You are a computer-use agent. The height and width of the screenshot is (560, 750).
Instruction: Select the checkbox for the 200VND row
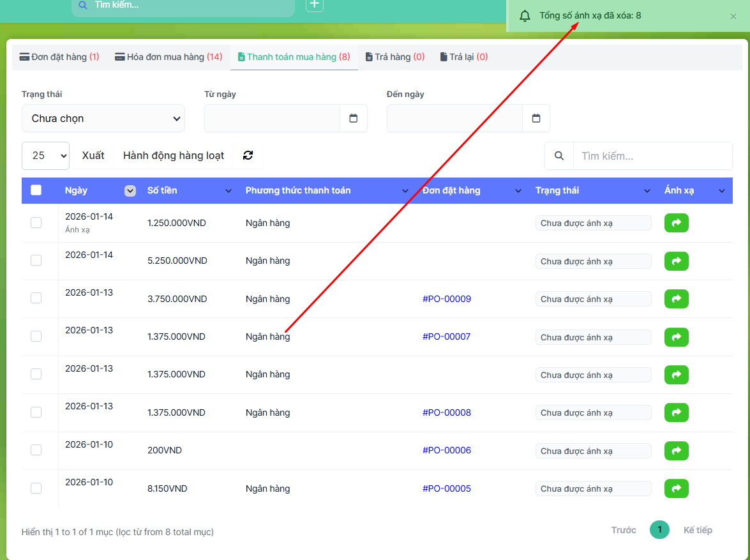pos(36,450)
